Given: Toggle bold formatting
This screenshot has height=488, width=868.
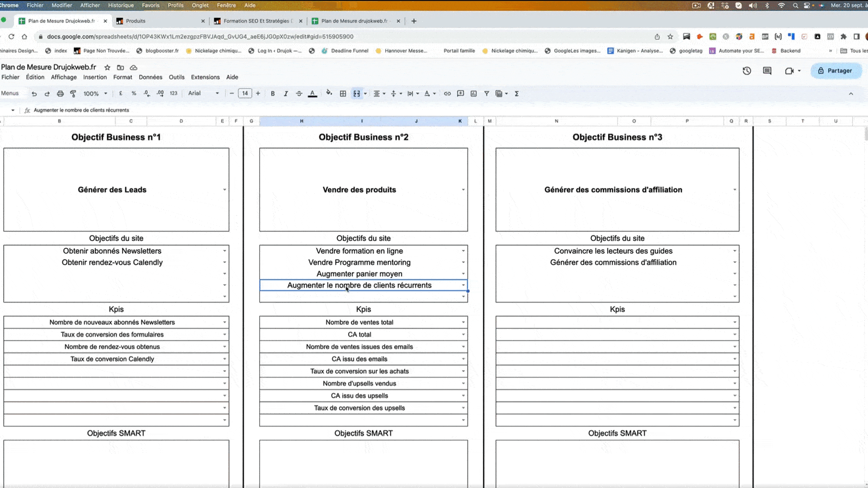Looking at the screenshot, I should click(x=273, y=94).
